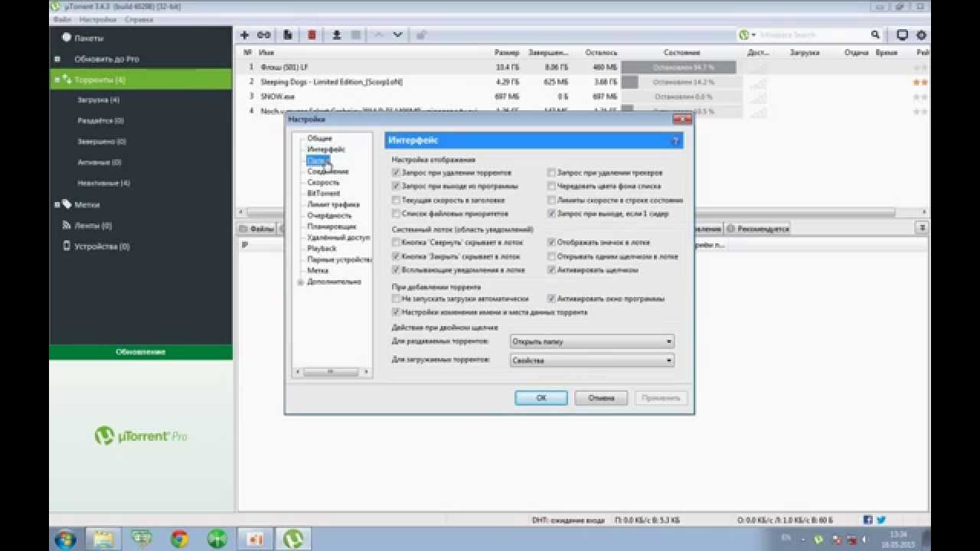Image resolution: width=980 pixels, height=551 pixels.
Task: Click Move Up Queue arrow icon
Action: coord(378,35)
